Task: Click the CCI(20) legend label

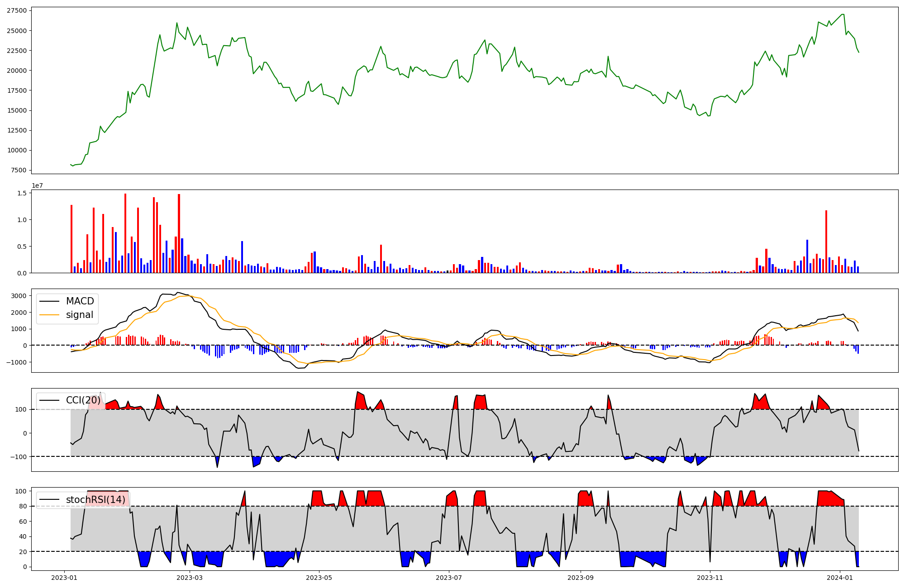Action: [x=83, y=400]
